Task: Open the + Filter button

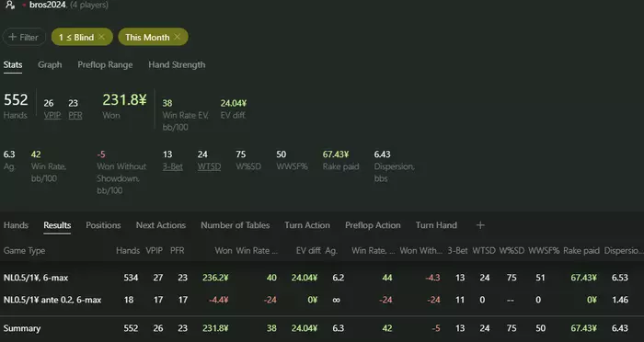Action: 24,37
